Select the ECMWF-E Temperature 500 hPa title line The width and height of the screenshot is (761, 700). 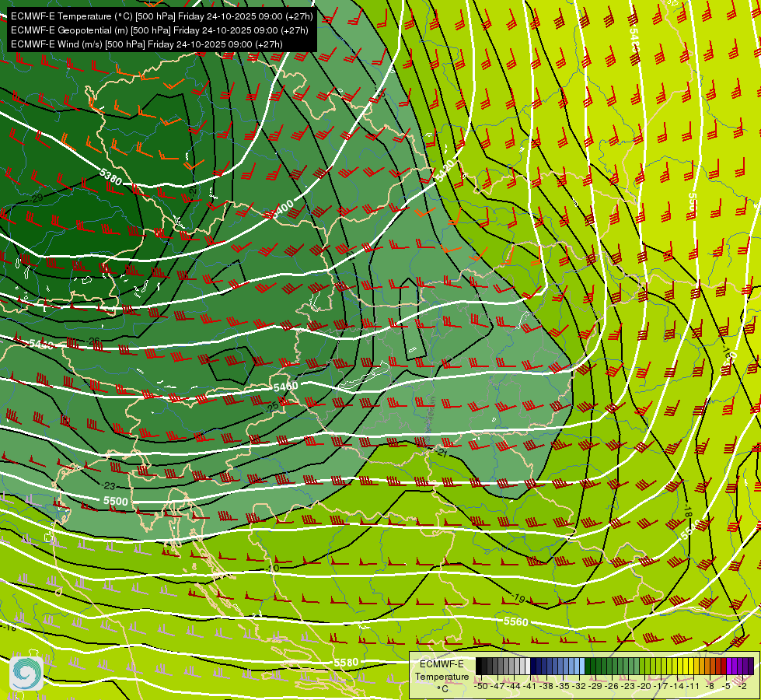pyautogui.click(x=162, y=16)
